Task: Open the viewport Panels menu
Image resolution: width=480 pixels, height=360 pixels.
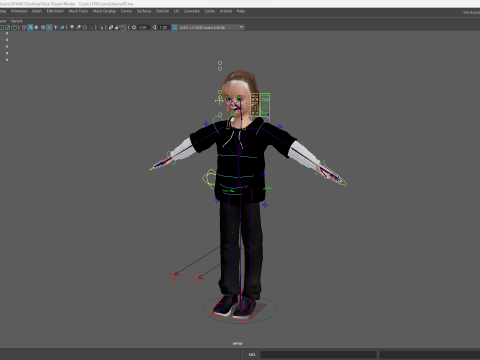Action: [16, 21]
